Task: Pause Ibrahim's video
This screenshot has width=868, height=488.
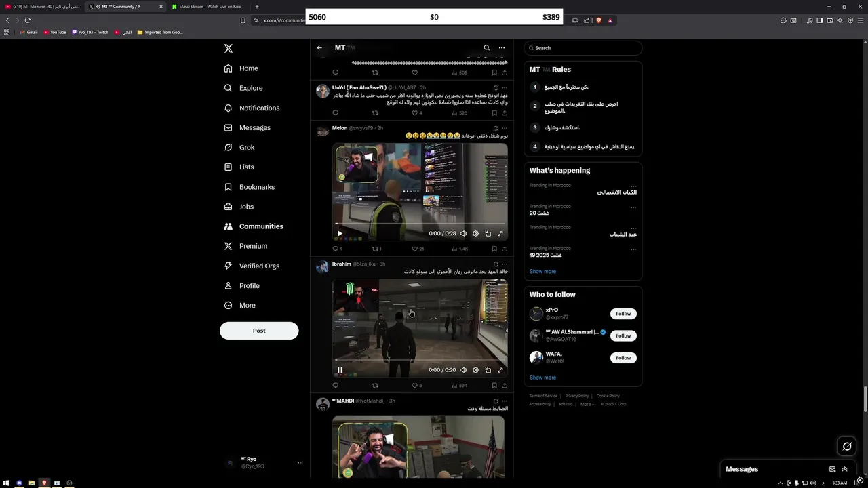Action: (340, 370)
